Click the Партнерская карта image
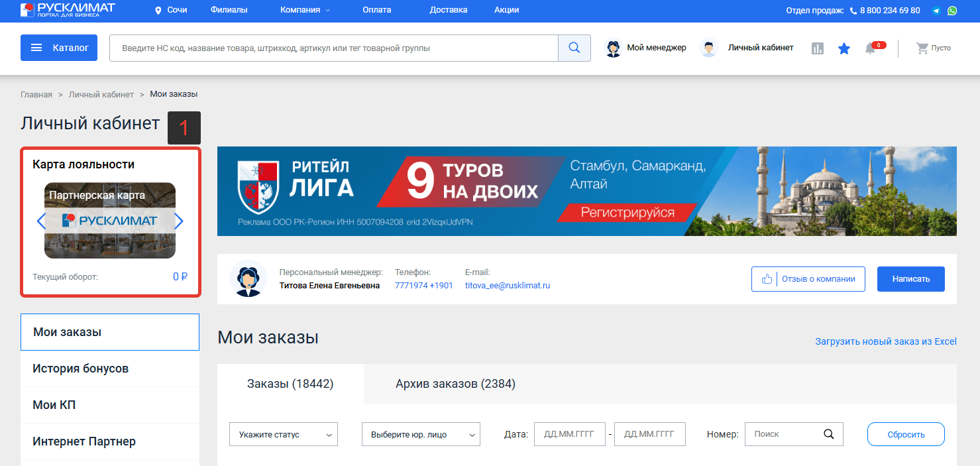980x466 pixels. tap(110, 220)
